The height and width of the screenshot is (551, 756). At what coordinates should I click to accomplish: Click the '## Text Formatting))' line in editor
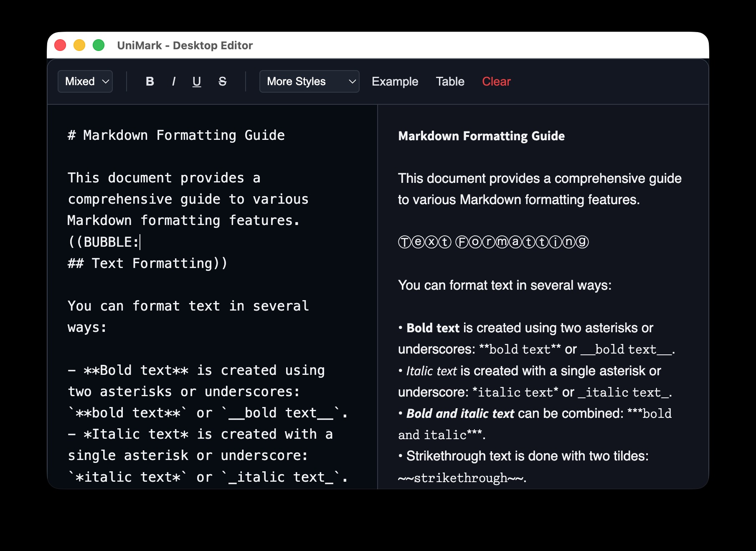(x=147, y=263)
